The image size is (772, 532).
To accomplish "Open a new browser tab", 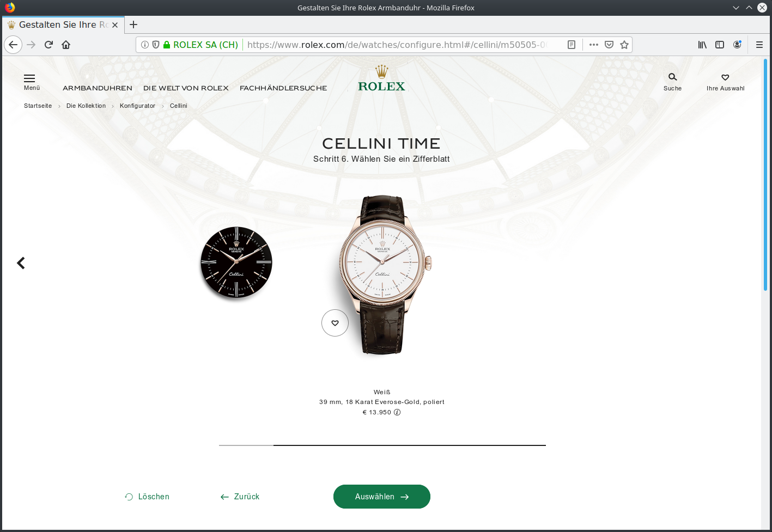I will tap(133, 25).
